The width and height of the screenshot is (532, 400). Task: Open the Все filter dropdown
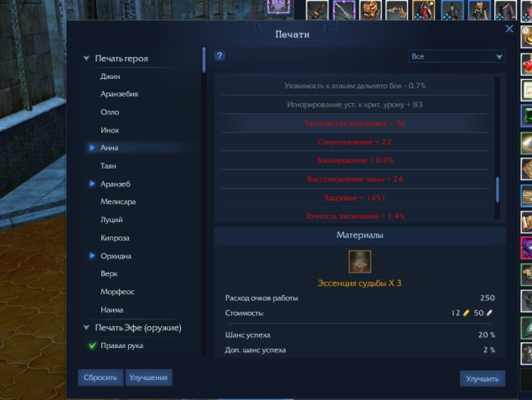(x=457, y=56)
